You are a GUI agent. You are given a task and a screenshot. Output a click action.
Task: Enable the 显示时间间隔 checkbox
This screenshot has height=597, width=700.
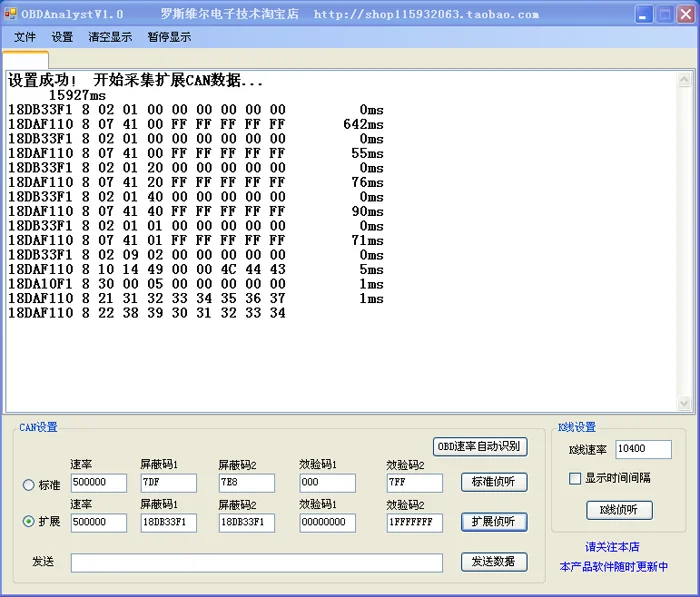(575, 479)
